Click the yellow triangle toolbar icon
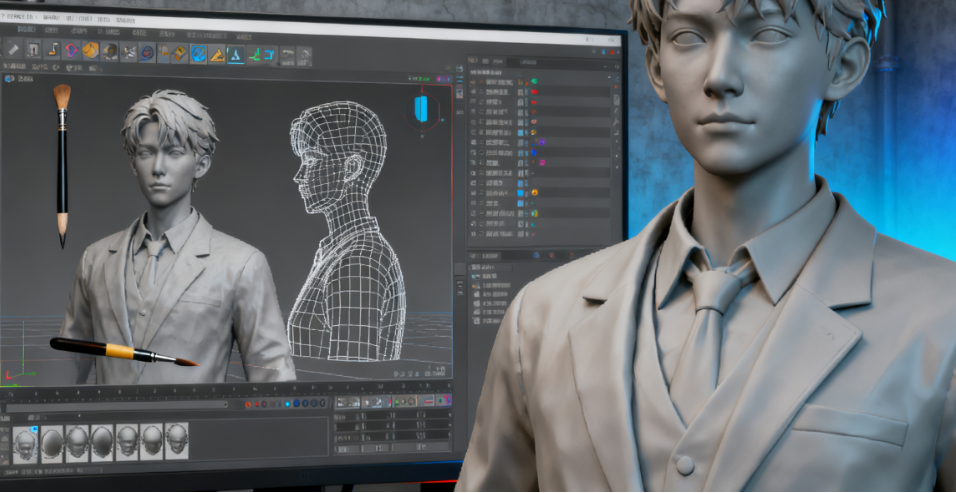956x493 pixels. coord(217,55)
